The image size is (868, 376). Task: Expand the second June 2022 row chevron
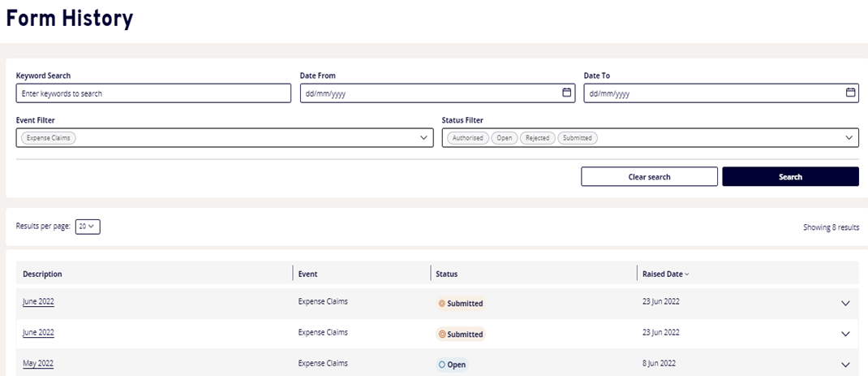tap(845, 334)
